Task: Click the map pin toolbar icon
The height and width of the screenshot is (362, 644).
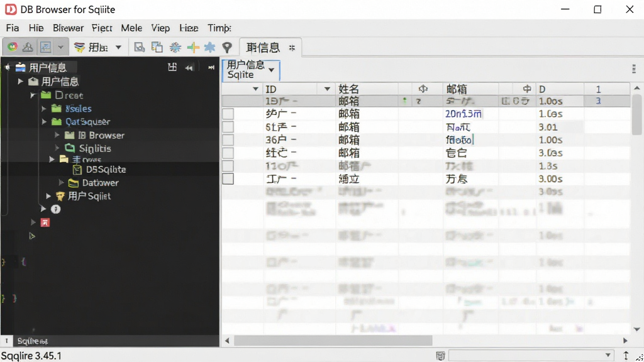Action: pos(227,47)
